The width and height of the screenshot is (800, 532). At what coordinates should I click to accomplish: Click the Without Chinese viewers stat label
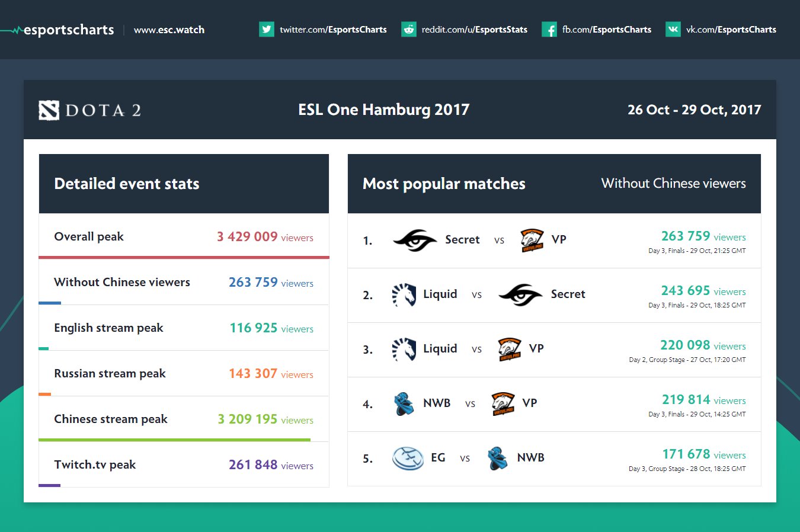[122, 282]
